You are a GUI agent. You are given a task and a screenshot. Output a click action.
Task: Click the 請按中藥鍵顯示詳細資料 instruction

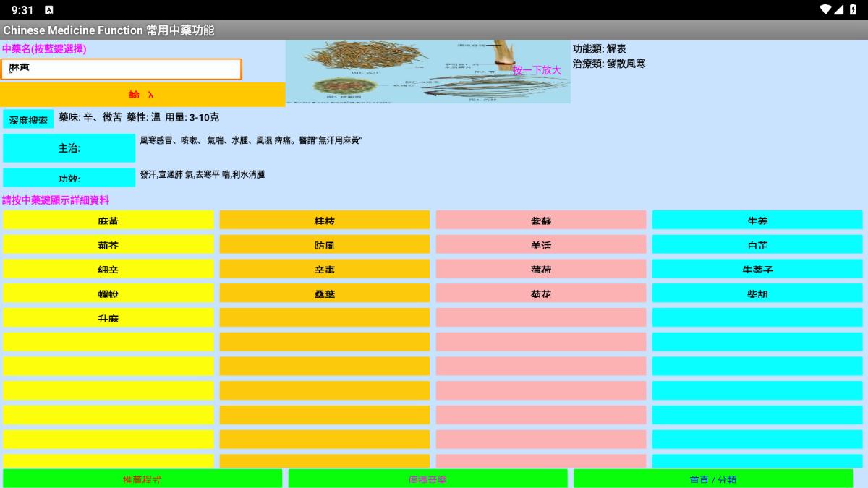pos(56,200)
